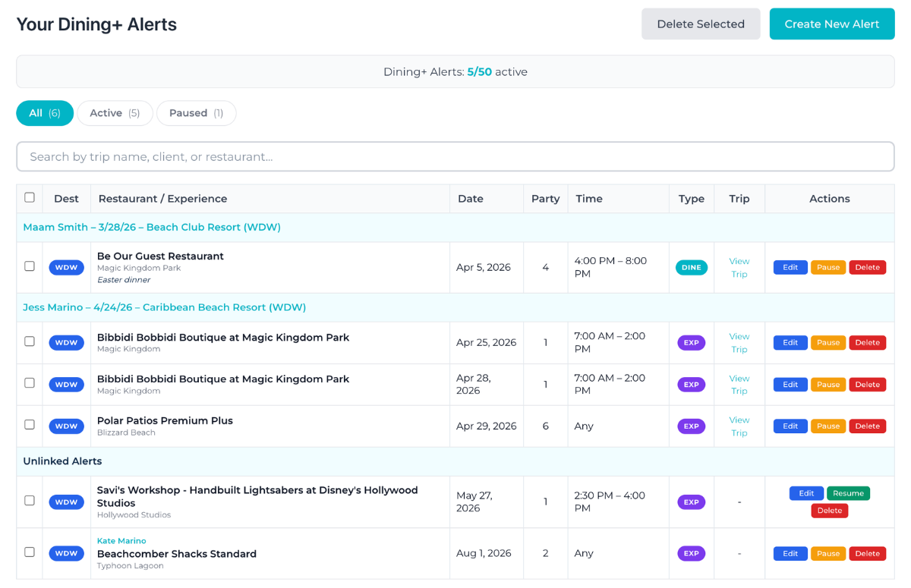Click the EXP badge on the Savi's Workshop row
This screenshot has width=911, height=588.
point(692,502)
